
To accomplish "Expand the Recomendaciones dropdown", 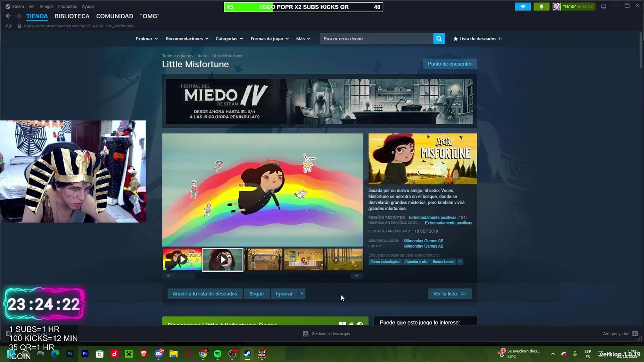I will [x=187, y=39].
